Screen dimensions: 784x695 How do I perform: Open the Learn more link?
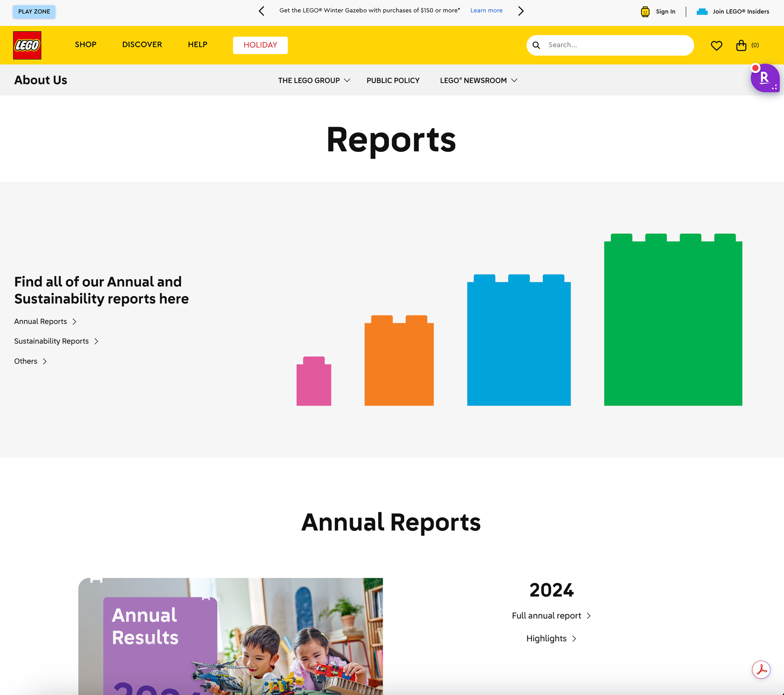click(x=486, y=10)
